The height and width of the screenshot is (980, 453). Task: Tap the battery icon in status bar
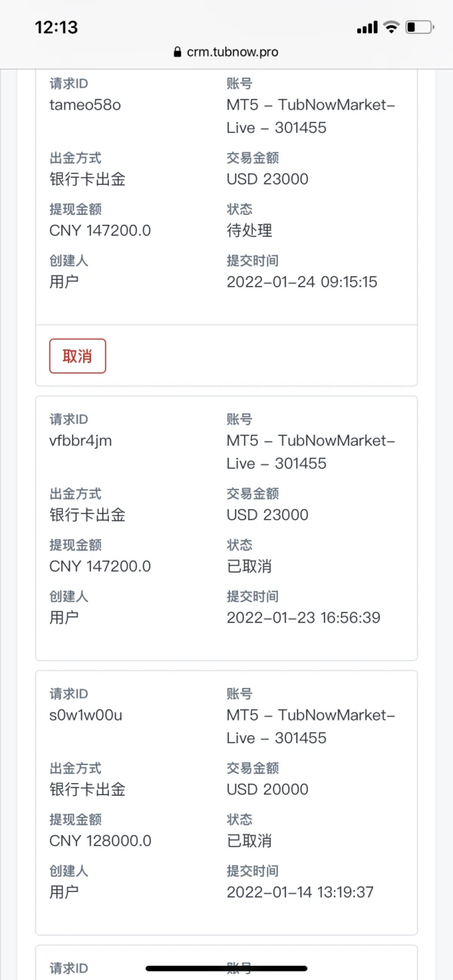click(419, 27)
